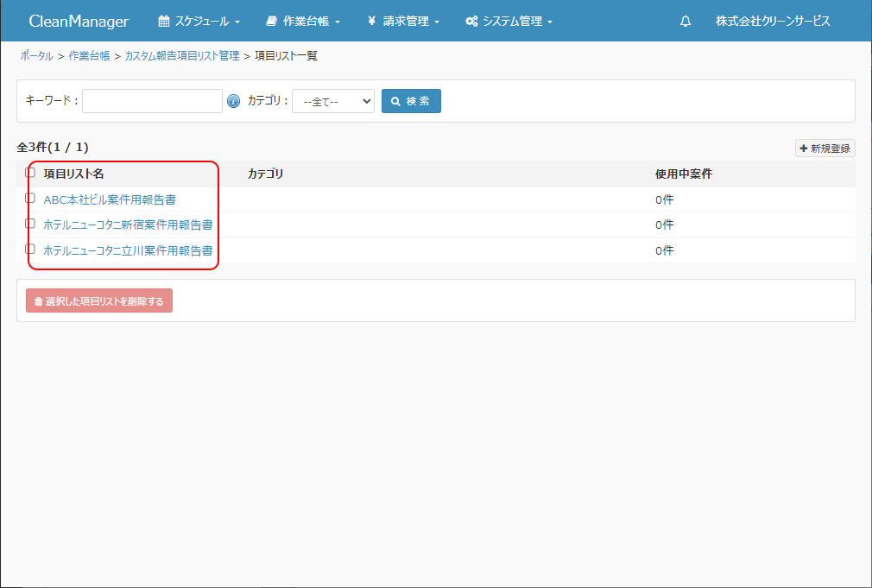Click the notification bell icon
Screen dimensions: 872x588
[x=686, y=22]
